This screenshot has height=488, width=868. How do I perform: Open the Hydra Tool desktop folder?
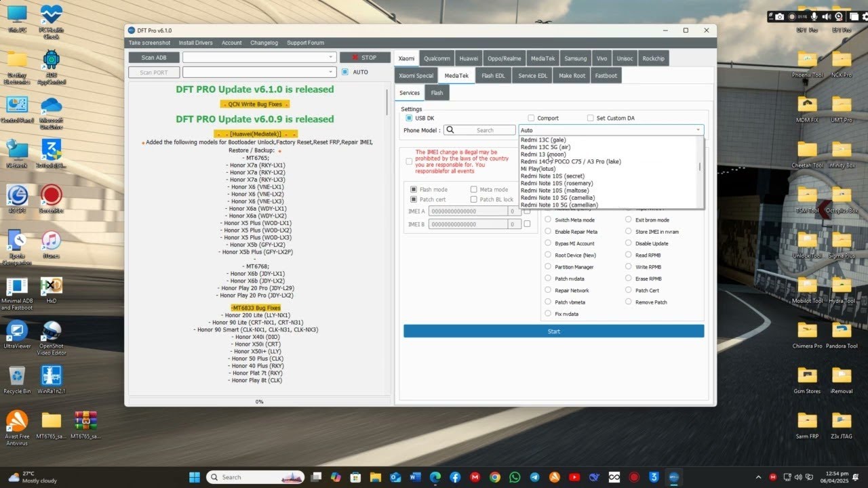click(842, 290)
